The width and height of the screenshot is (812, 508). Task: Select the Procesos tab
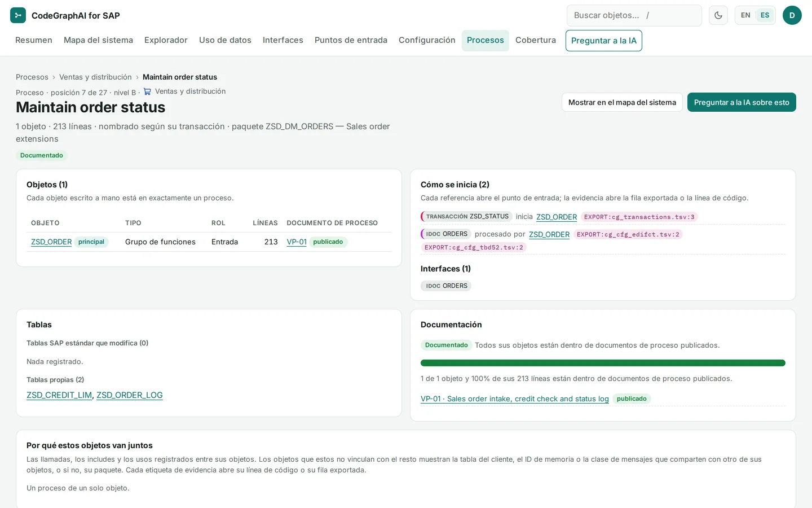click(486, 40)
